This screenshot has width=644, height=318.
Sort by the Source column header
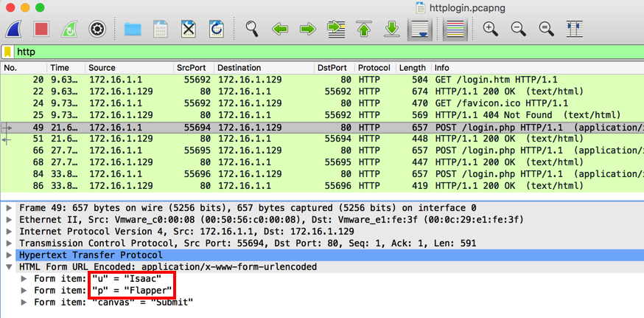(x=129, y=68)
